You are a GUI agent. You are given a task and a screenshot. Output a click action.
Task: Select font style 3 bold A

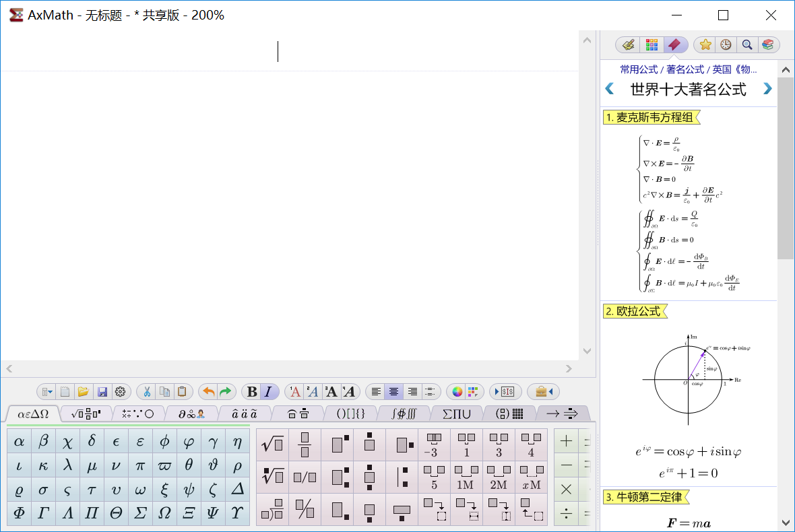331,392
